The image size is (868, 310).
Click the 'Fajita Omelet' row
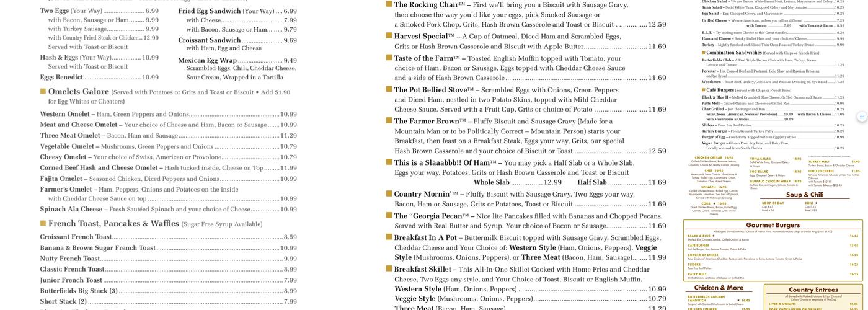coord(169,179)
